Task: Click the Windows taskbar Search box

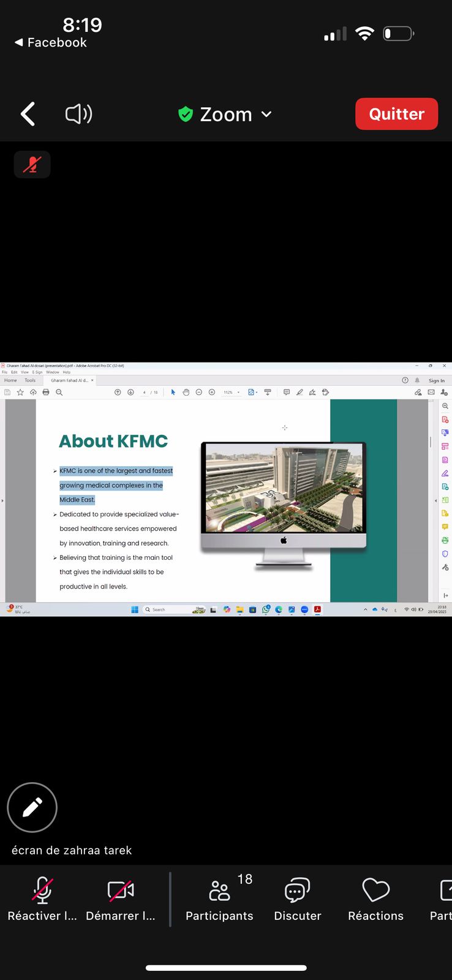Action: click(x=165, y=609)
